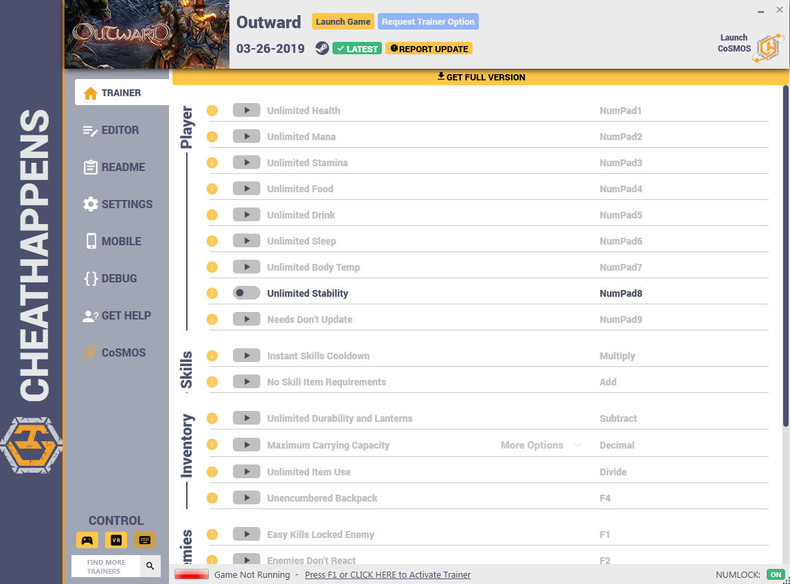
Task: Expand More Options for Maximum Carrying Capacity
Action: tap(541, 445)
